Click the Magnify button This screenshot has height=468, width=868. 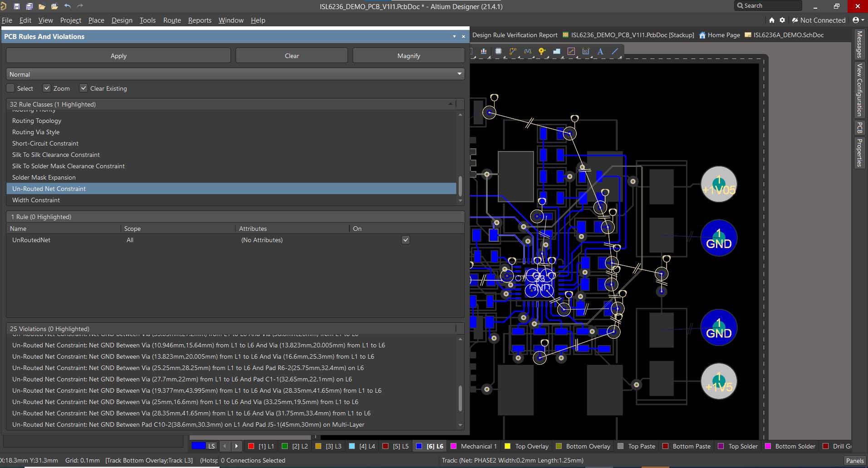[x=408, y=56]
